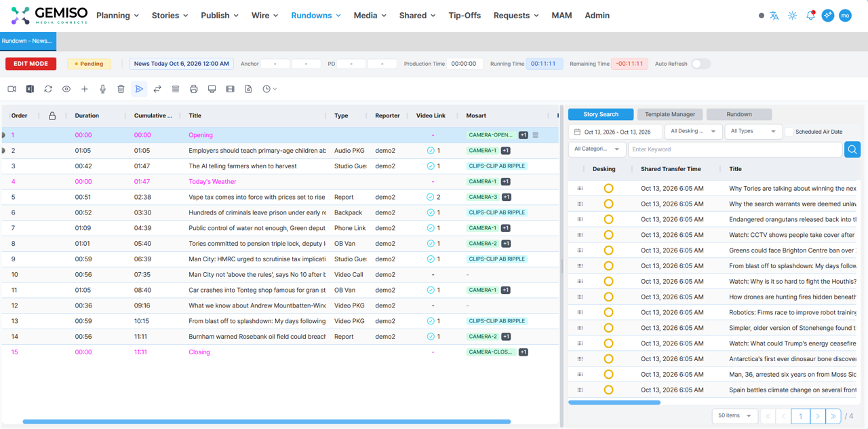Add a row with the plus icon

pyautogui.click(x=85, y=89)
